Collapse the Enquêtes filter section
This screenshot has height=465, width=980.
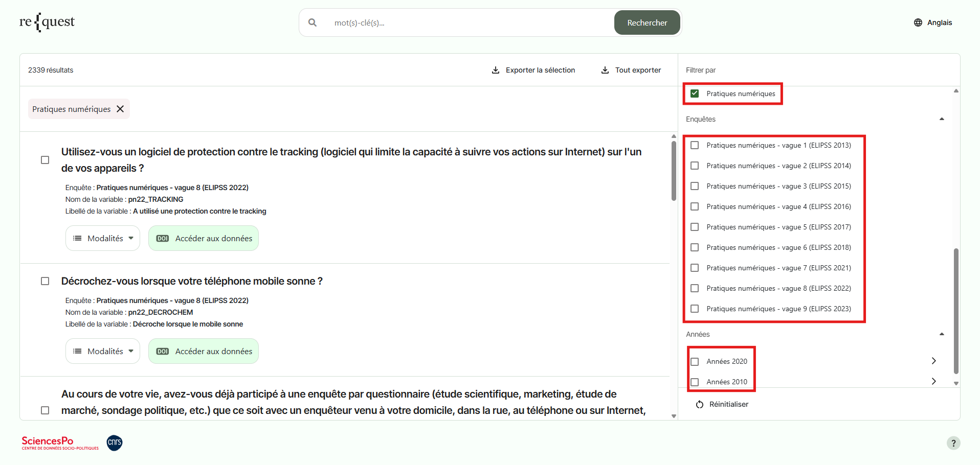tap(942, 119)
